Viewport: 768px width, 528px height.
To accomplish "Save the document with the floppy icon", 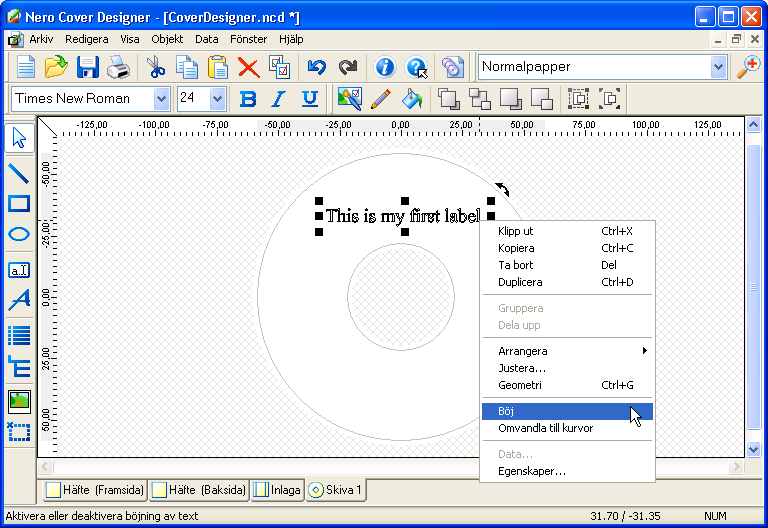I will click(x=88, y=67).
